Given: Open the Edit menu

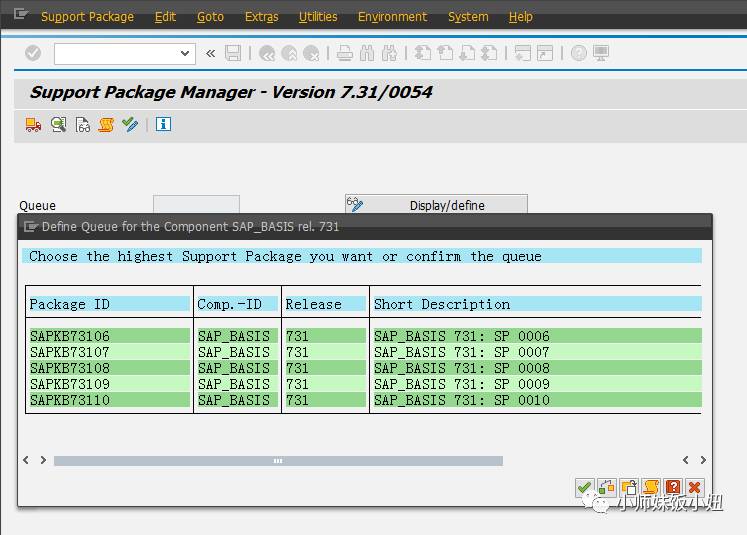Looking at the screenshot, I should (165, 17).
